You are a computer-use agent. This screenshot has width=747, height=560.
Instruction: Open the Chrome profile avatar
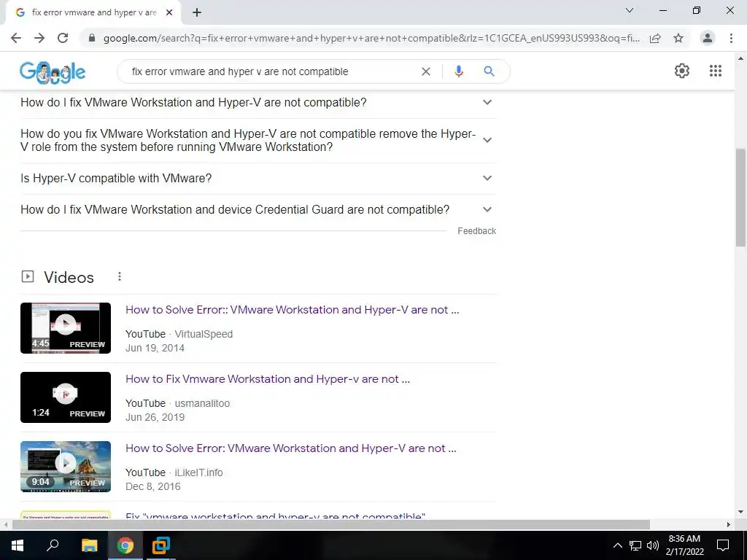[x=708, y=38]
